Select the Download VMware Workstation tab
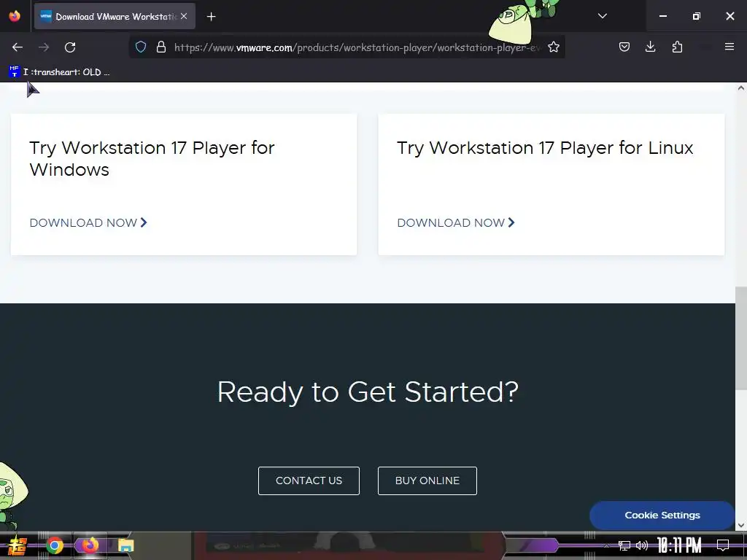The height and width of the screenshot is (560, 747). (x=115, y=16)
